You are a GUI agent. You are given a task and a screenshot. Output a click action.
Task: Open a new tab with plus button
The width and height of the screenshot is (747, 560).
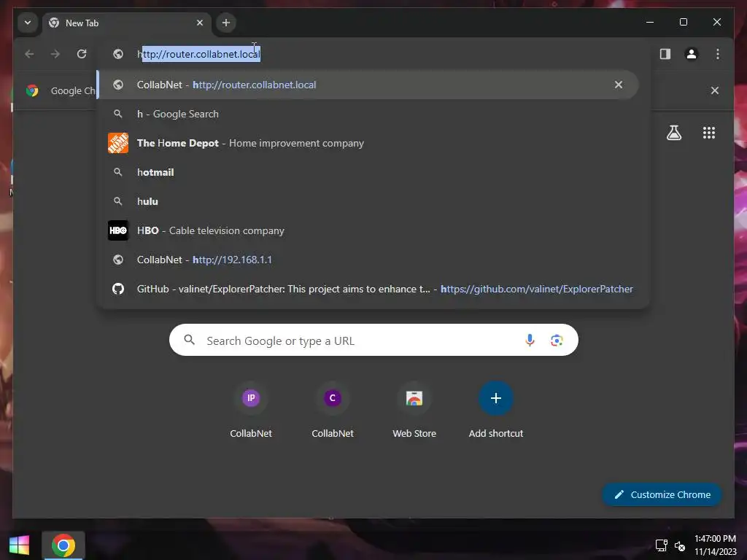[226, 23]
